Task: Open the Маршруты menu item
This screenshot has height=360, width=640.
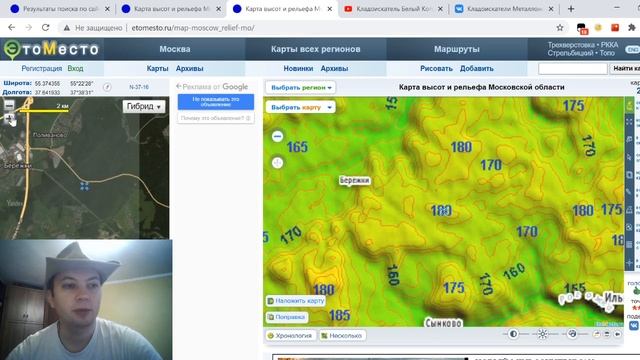Action: [x=456, y=49]
